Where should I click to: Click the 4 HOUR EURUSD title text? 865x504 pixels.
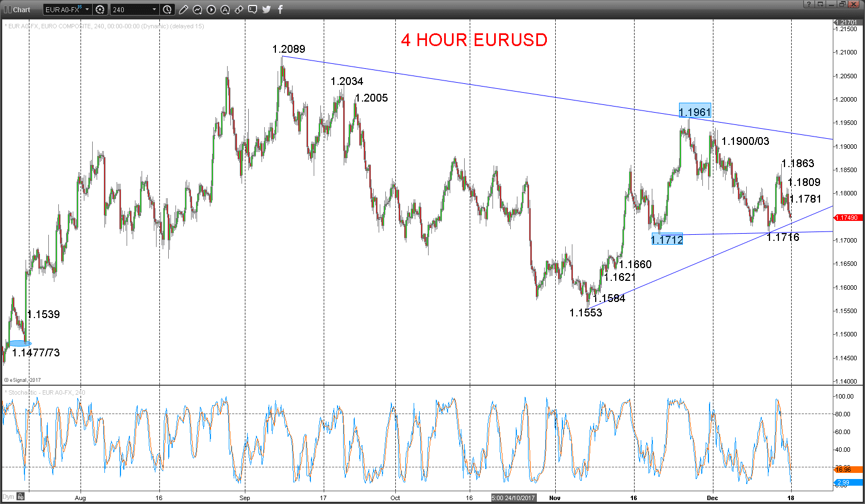474,40
